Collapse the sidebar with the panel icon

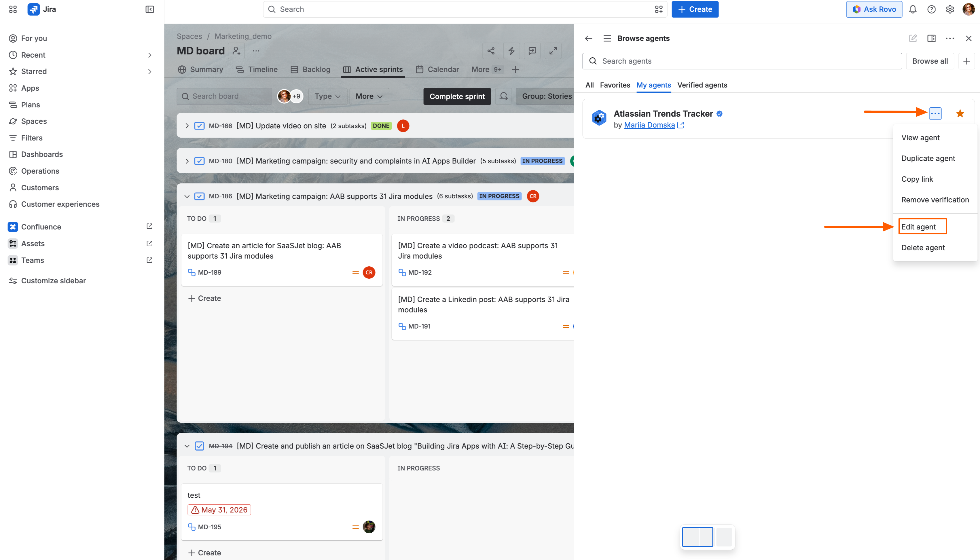point(150,9)
